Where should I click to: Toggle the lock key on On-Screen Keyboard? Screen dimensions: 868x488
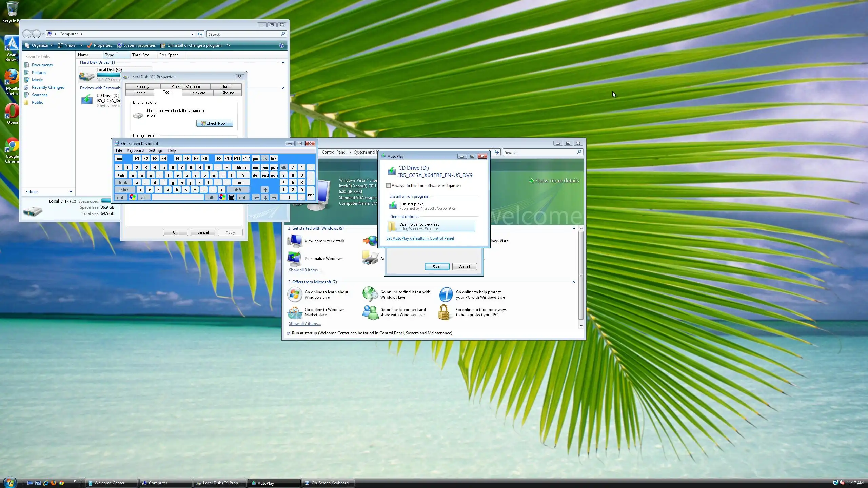pyautogui.click(x=123, y=183)
